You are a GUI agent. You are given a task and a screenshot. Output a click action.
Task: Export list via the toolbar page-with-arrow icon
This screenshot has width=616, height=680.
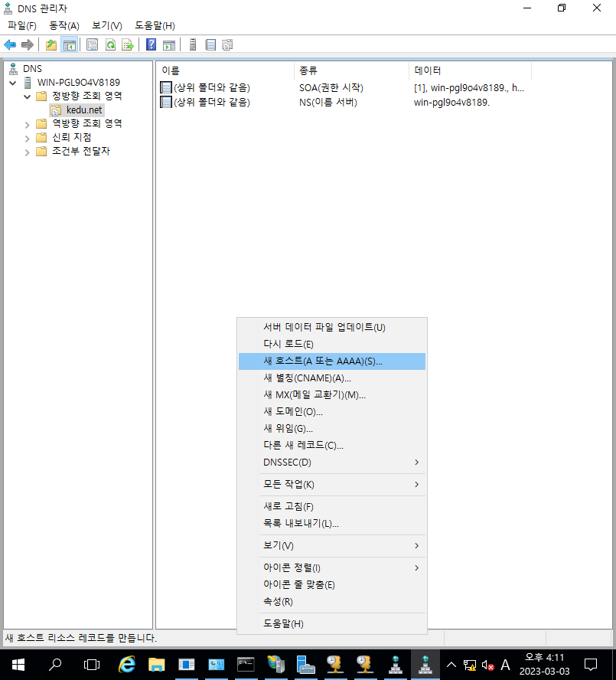pos(128,44)
